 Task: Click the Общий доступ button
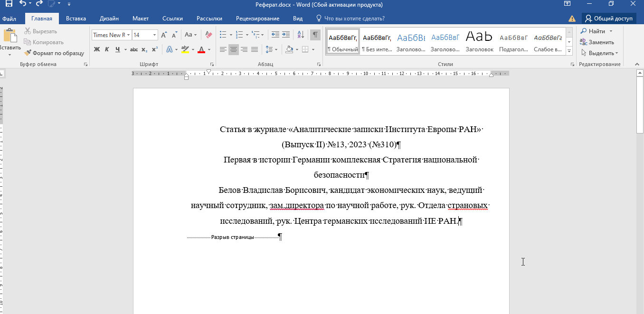[609, 19]
